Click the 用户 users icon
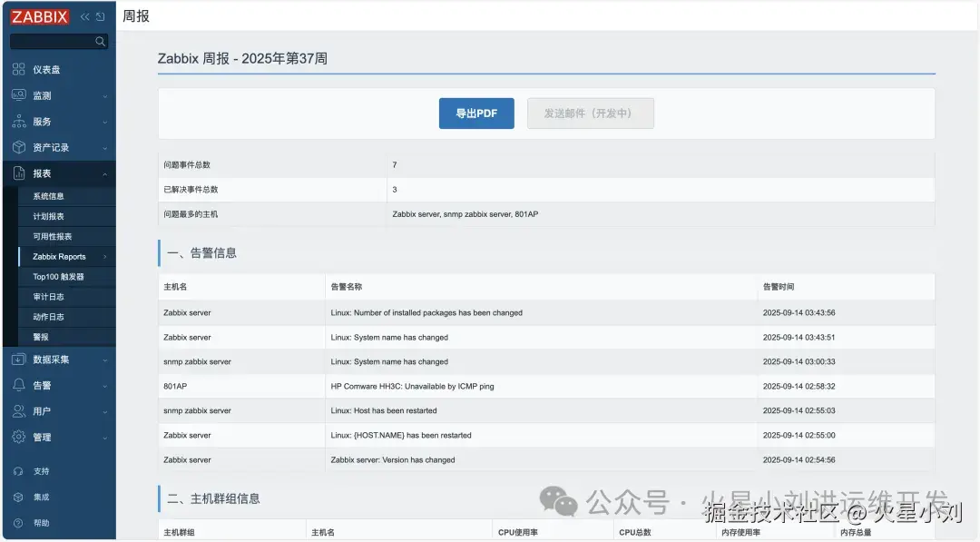Image resolution: width=980 pixels, height=542 pixels. pyautogui.click(x=19, y=411)
